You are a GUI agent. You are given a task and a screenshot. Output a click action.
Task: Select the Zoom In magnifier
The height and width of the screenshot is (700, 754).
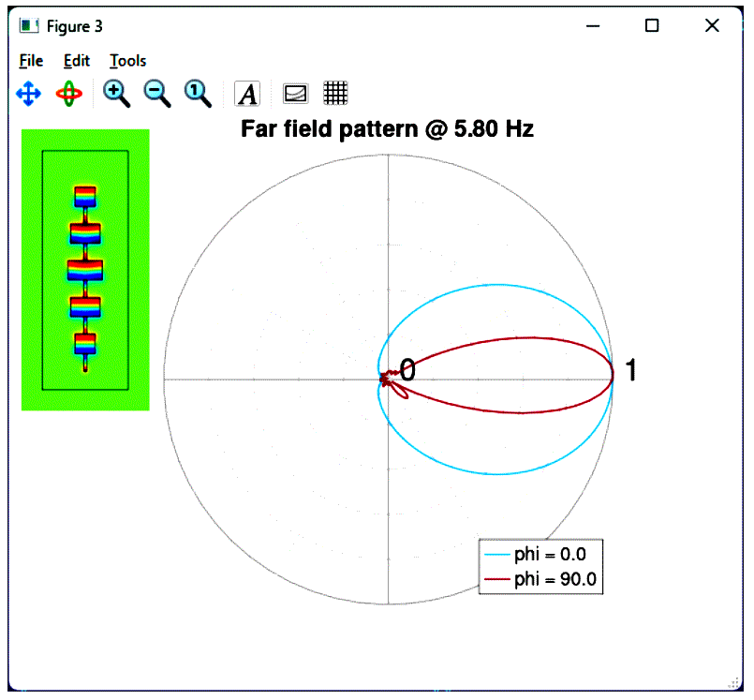[116, 93]
